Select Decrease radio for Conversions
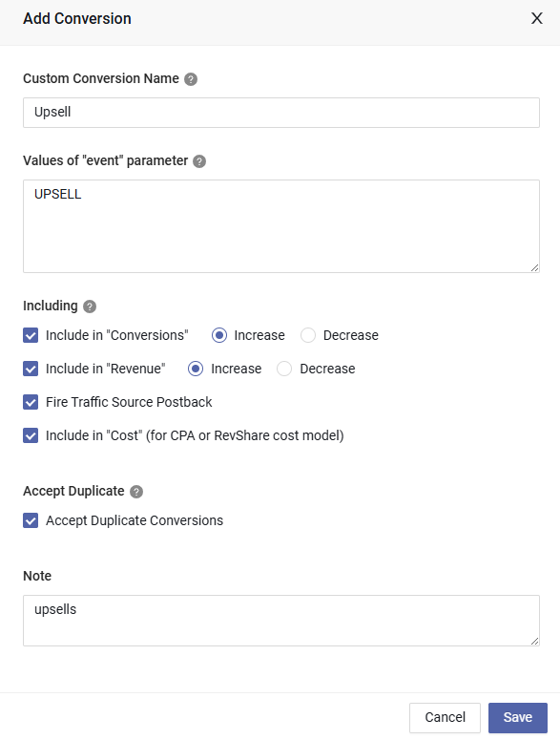This screenshot has height=740, width=560. click(x=308, y=335)
